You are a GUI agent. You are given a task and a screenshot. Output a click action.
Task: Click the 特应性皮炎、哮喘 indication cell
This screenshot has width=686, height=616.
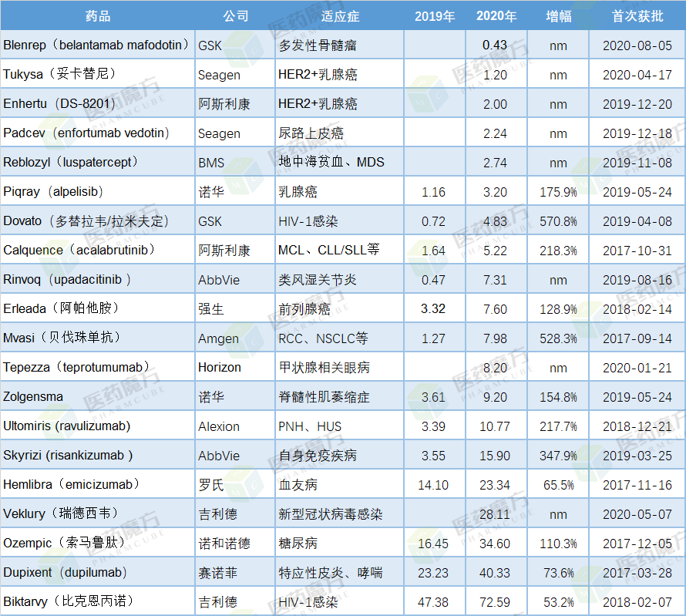click(x=339, y=572)
